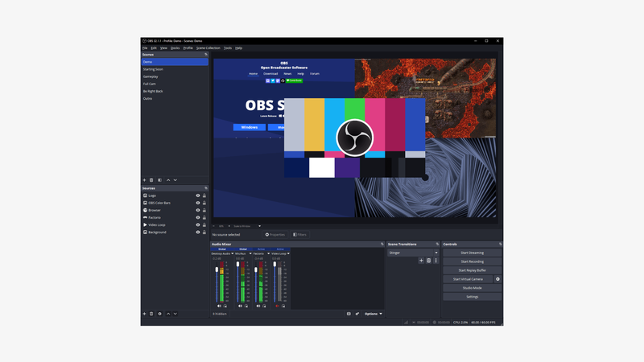Click Start Replay Buffer button
The height and width of the screenshot is (362, 644).
point(472,270)
